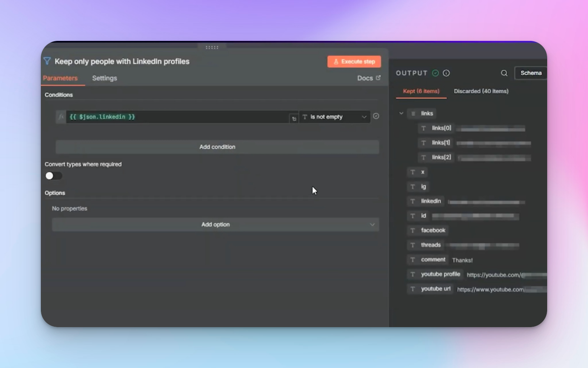Click the comment field pill
The image size is (588, 368).
pyautogui.click(x=428, y=259)
